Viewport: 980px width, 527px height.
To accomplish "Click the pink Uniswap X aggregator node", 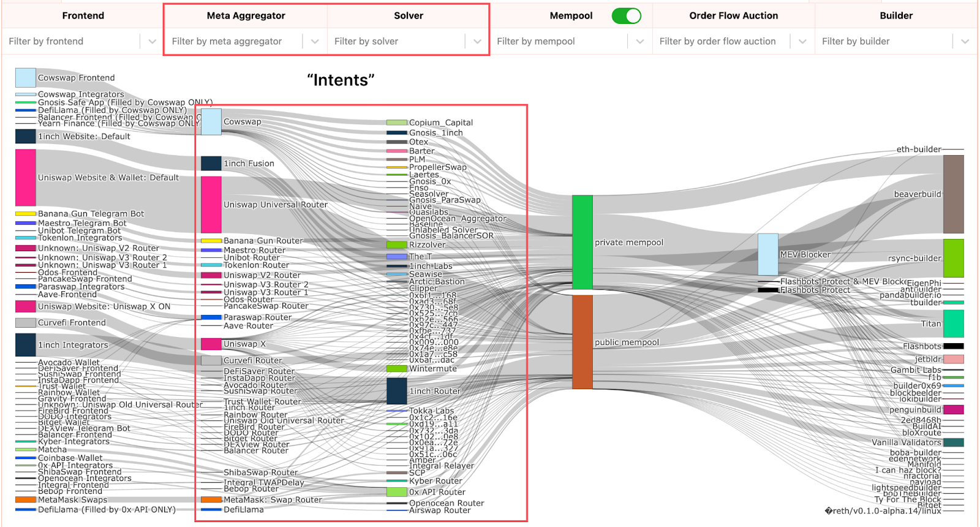I will 211,344.
